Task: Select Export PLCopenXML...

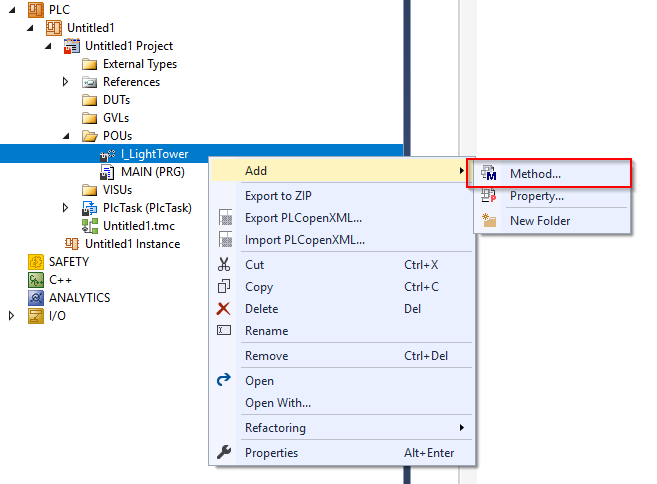Action: (342, 218)
